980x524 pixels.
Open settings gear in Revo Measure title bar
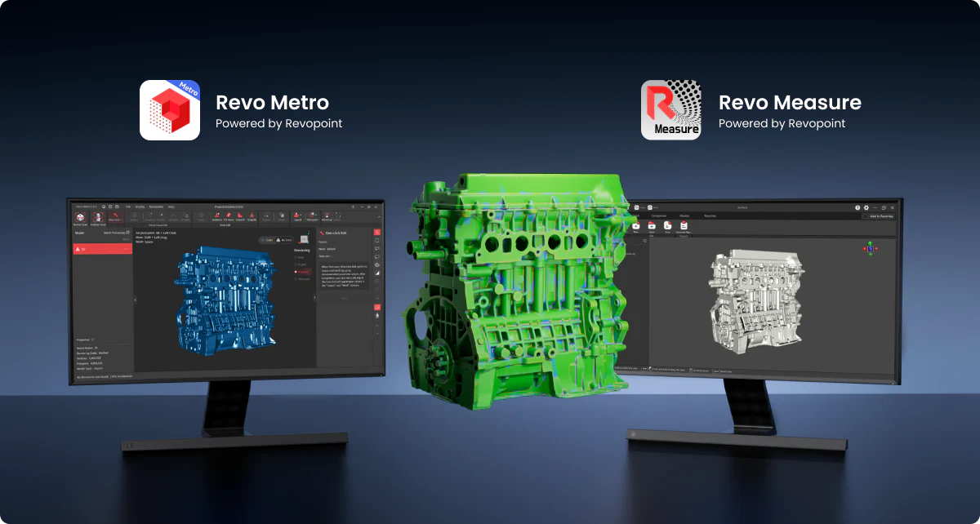(x=866, y=207)
